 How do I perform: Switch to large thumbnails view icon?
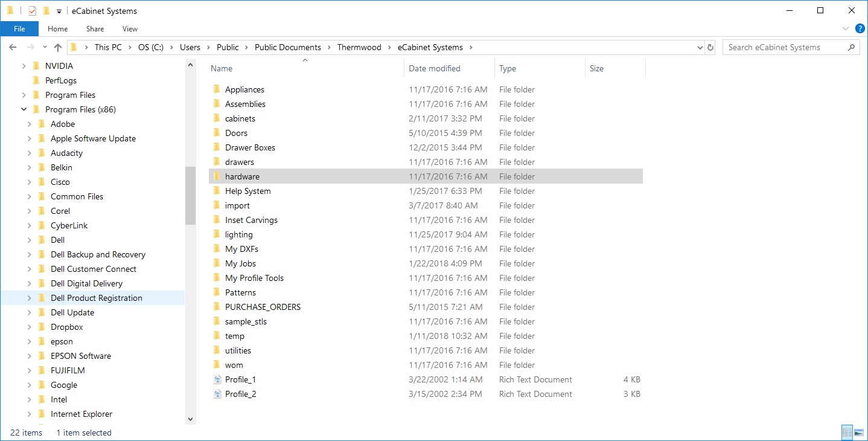tap(859, 432)
